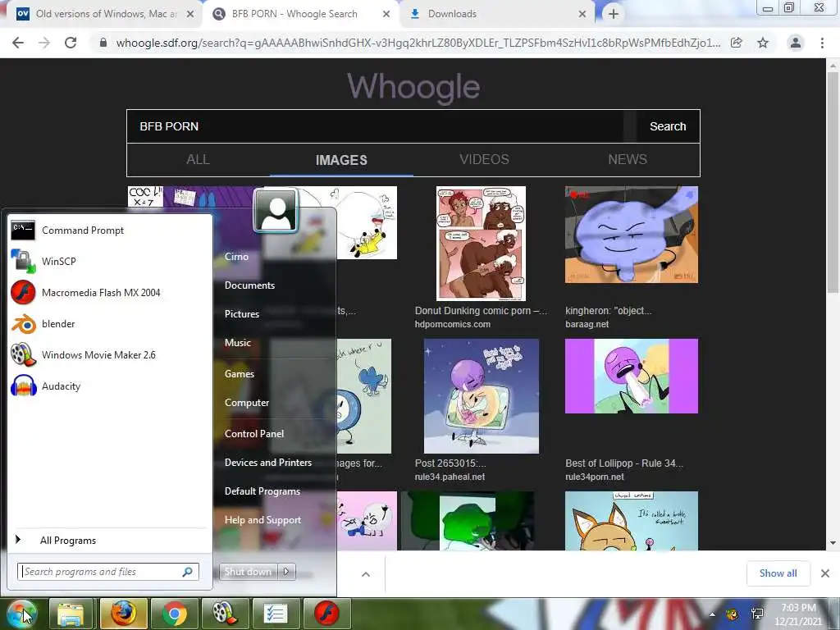Open Games from the Start menu
The image size is (840, 630).
click(x=239, y=374)
